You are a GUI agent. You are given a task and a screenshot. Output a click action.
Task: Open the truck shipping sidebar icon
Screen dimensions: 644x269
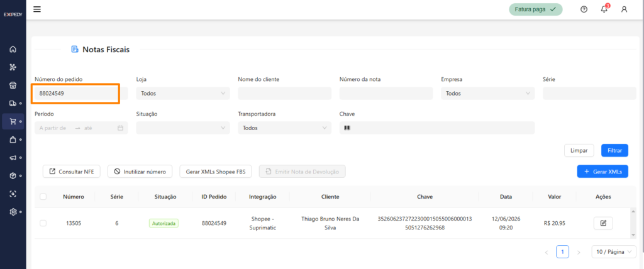coord(13,104)
